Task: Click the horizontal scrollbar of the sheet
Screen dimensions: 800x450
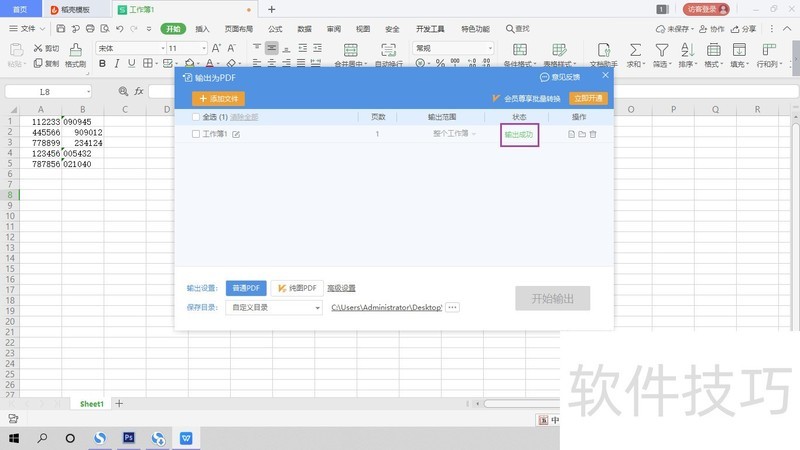Action: pyautogui.click(x=521, y=404)
